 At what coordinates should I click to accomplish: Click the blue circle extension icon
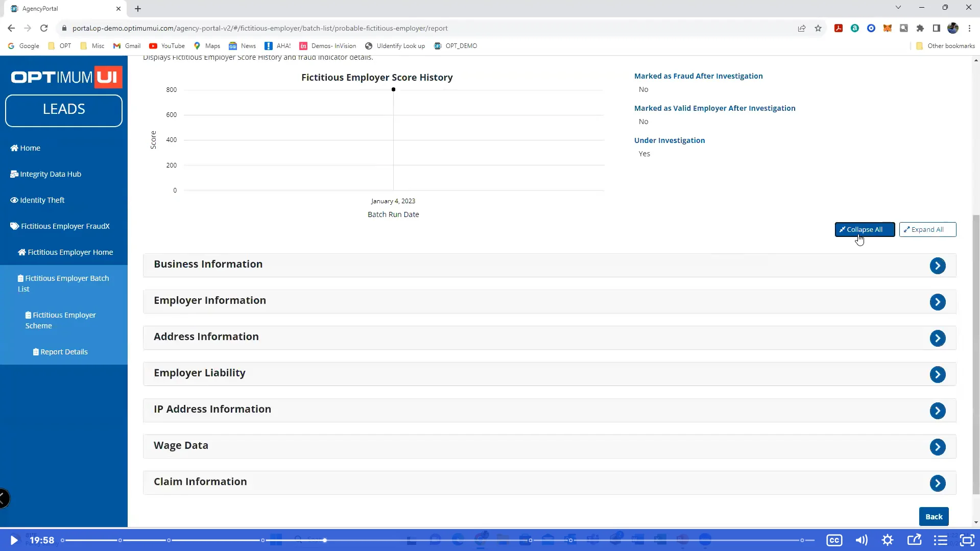tap(871, 28)
